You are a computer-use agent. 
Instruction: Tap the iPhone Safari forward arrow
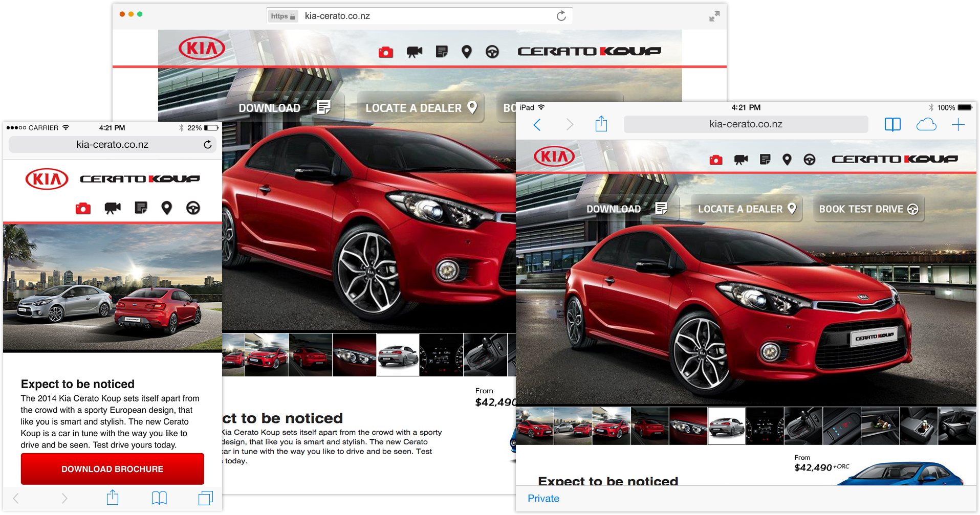coord(64,498)
